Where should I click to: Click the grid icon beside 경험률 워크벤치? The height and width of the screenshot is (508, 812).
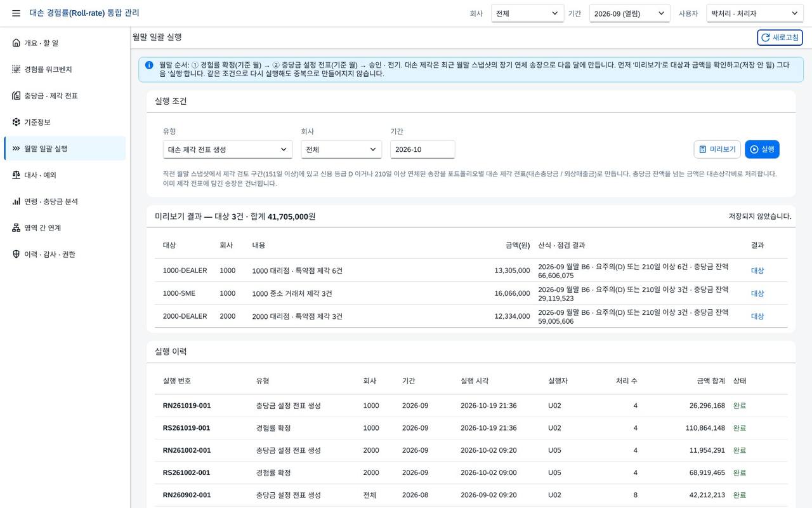(x=16, y=69)
